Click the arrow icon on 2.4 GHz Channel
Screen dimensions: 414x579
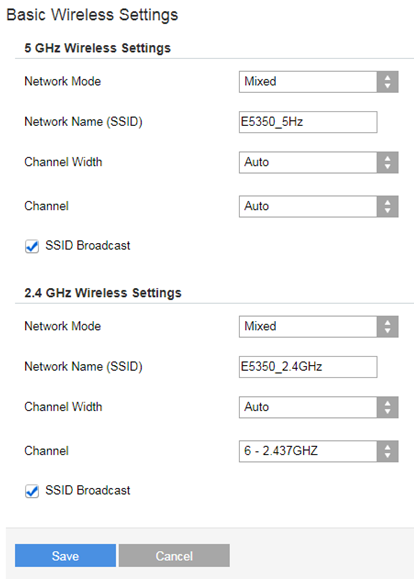click(x=387, y=451)
